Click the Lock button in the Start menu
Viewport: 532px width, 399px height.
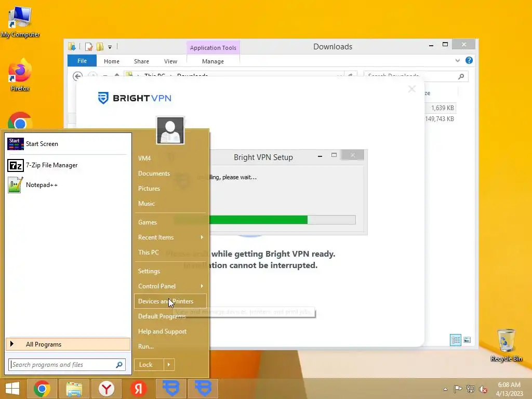149,365
